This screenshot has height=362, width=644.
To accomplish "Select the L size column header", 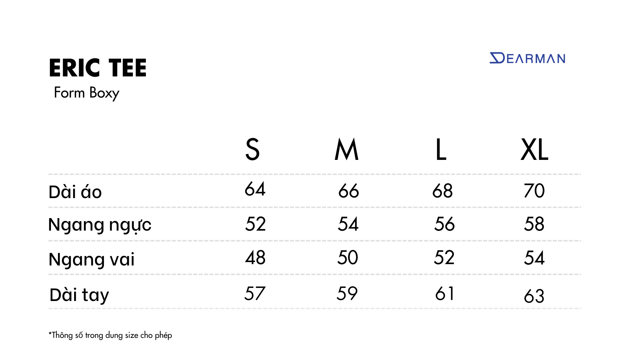I will coord(441,149).
